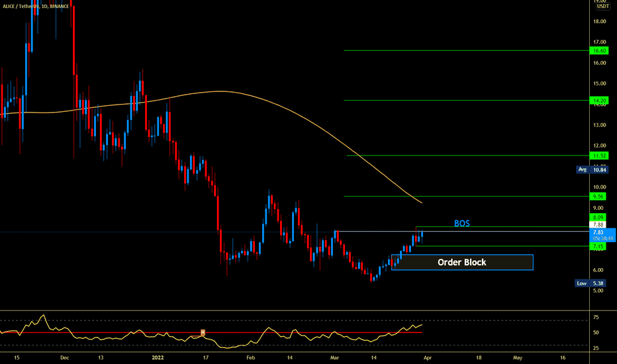Click the 15.00 tick on the price axis

[x=600, y=84]
